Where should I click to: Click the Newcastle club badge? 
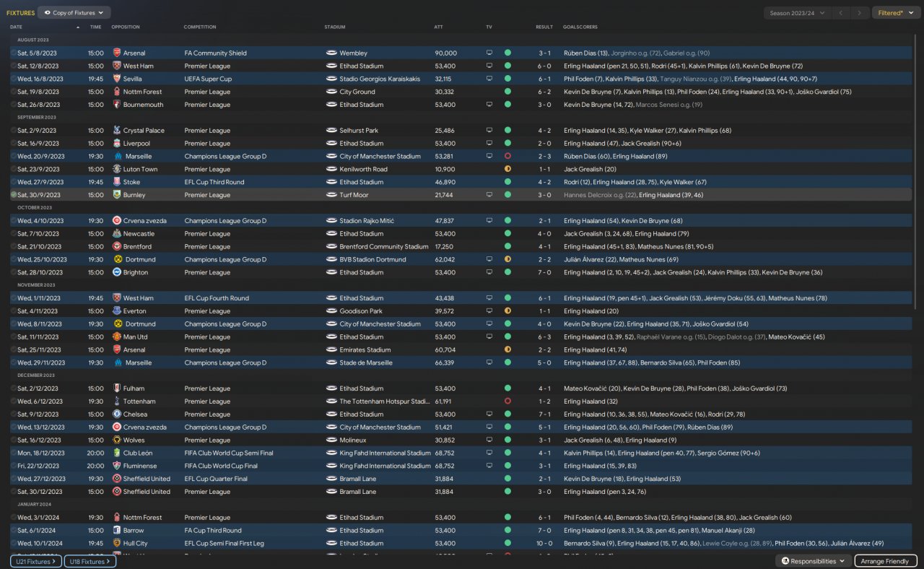coord(118,234)
